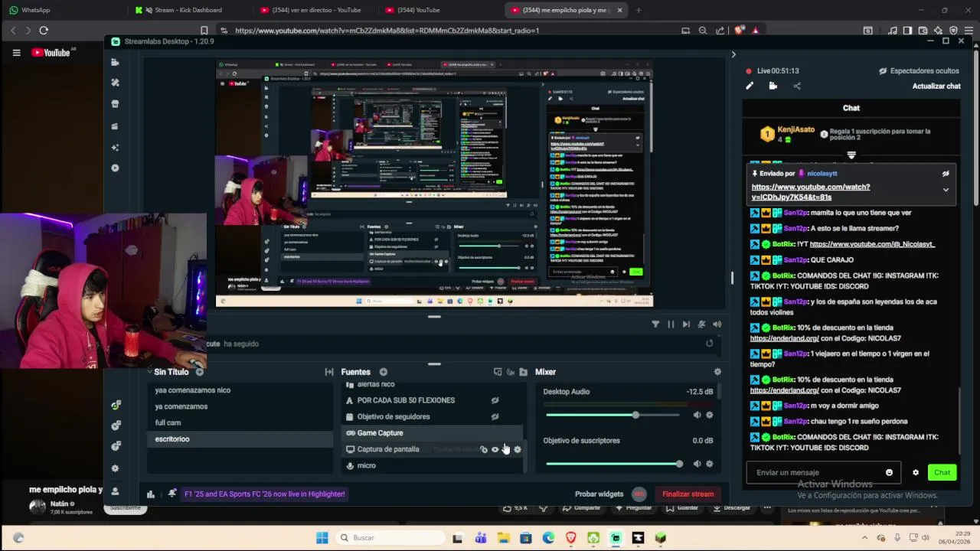Pause the alert queue in events bar
The width and height of the screenshot is (980, 551).
pyautogui.click(x=671, y=324)
